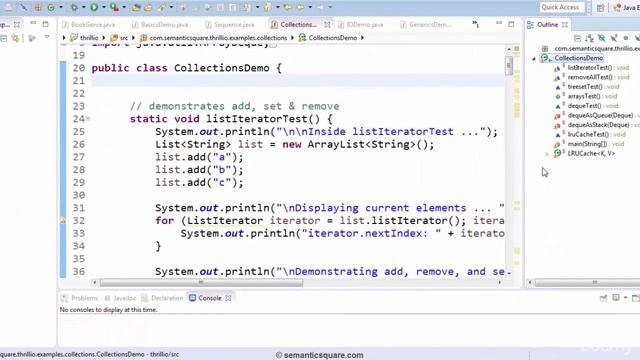Click the Quick Access search field
This screenshot has height=360, width=640.
point(562,7)
